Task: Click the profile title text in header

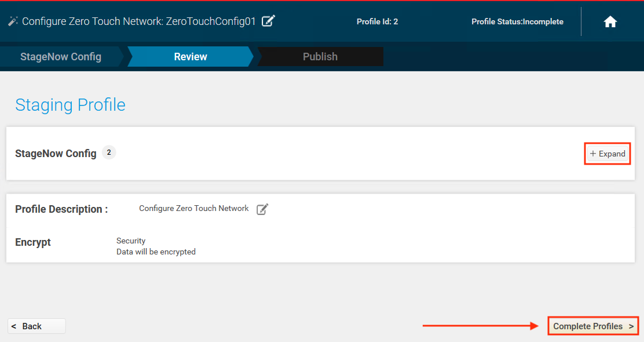Action: pos(139,21)
